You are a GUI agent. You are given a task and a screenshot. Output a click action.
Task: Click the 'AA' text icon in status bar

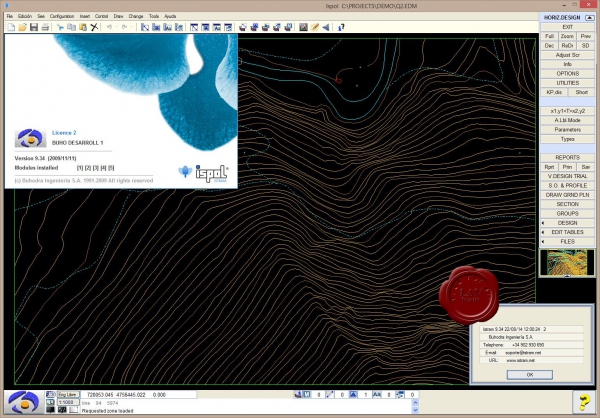[377, 394]
